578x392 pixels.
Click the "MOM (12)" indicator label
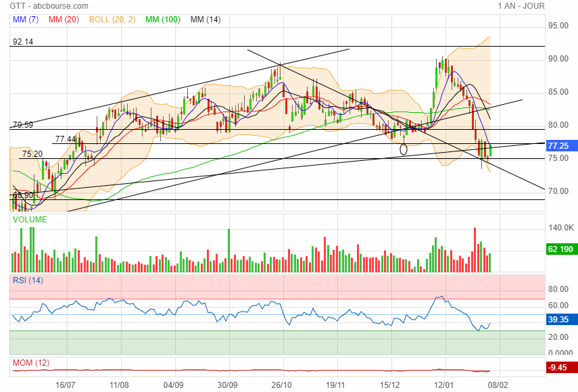coord(31,363)
